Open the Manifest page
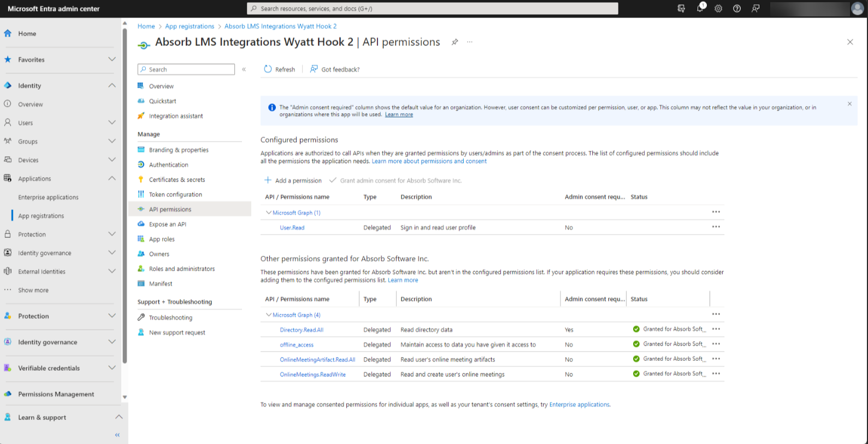Image resolution: width=868 pixels, height=444 pixels. click(x=161, y=284)
